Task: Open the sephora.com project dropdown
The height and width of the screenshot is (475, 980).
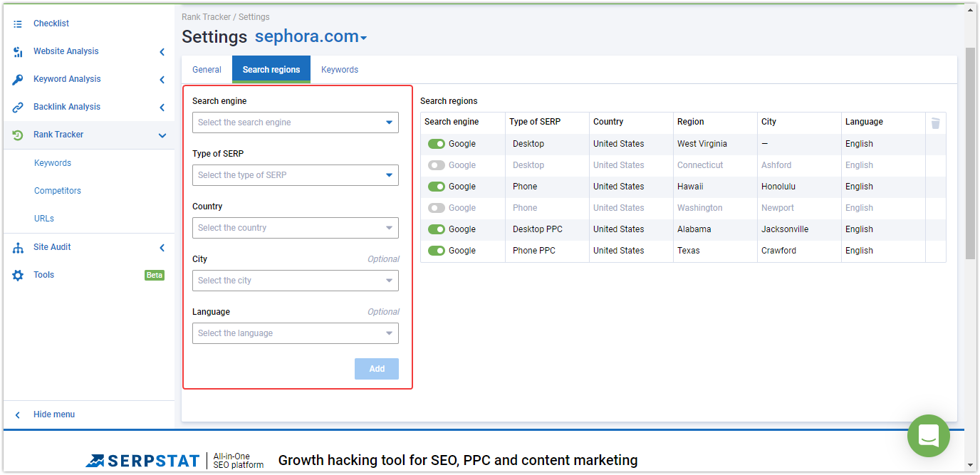Action: (311, 37)
